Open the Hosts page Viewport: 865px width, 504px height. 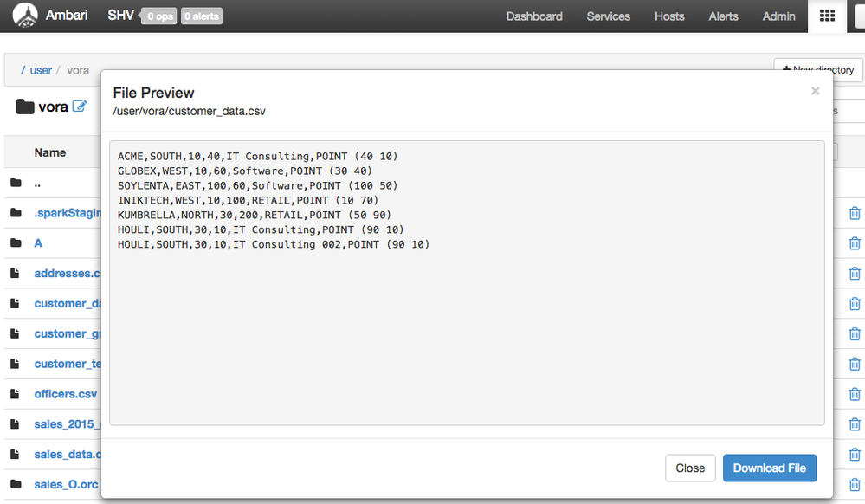point(669,16)
